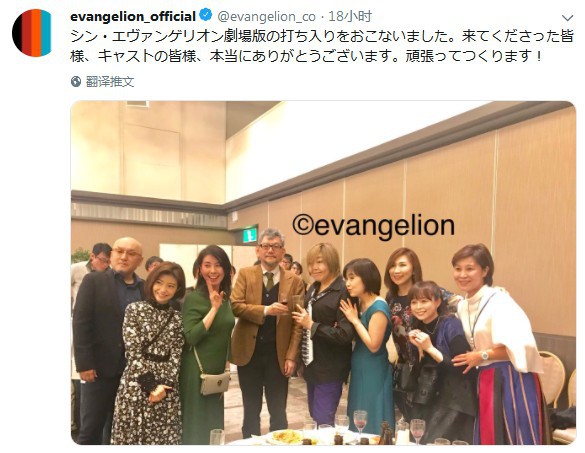Screen dimensions: 585x453
Task: Expand the tweet options chevron
Action: point(567,18)
